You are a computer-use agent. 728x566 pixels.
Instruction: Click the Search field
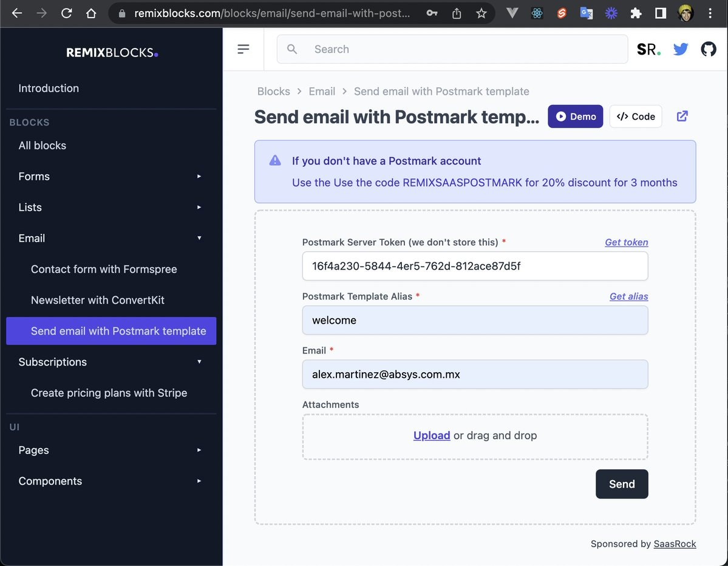(452, 49)
